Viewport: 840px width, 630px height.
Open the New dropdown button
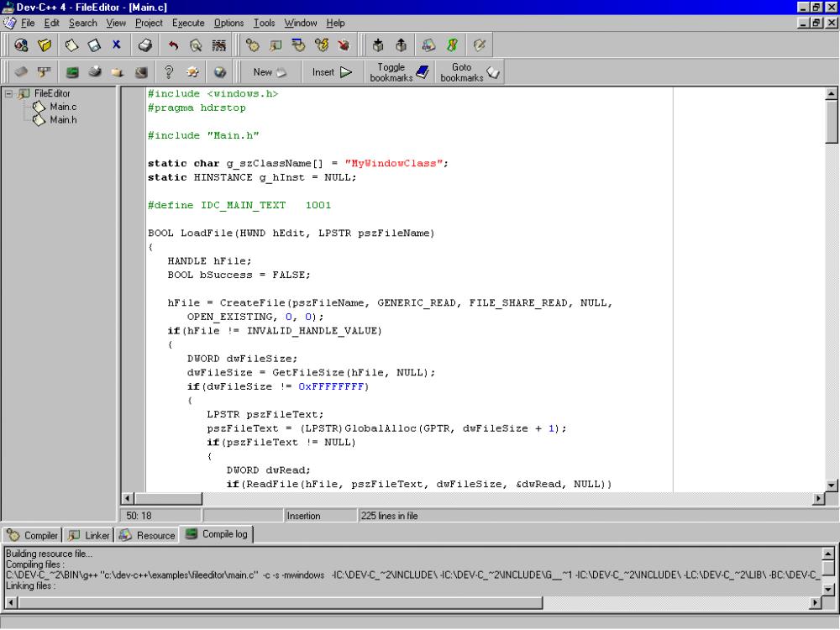click(270, 72)
